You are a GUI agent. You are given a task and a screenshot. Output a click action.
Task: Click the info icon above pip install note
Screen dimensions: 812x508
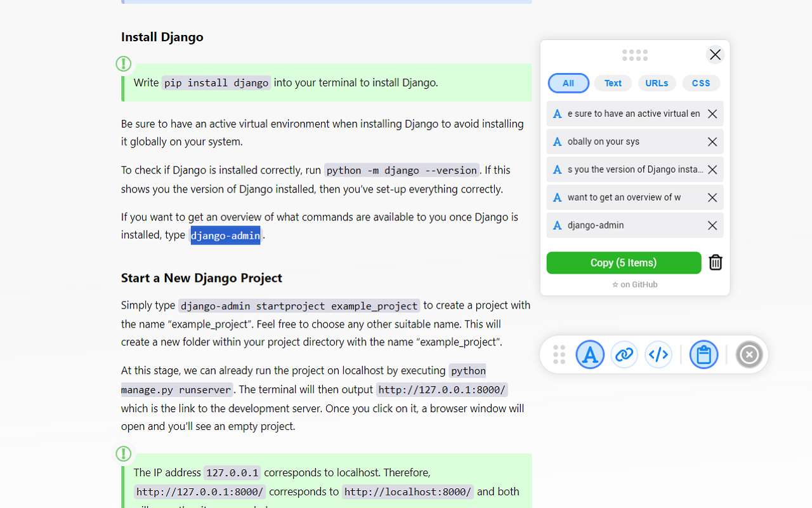(124, 63)
